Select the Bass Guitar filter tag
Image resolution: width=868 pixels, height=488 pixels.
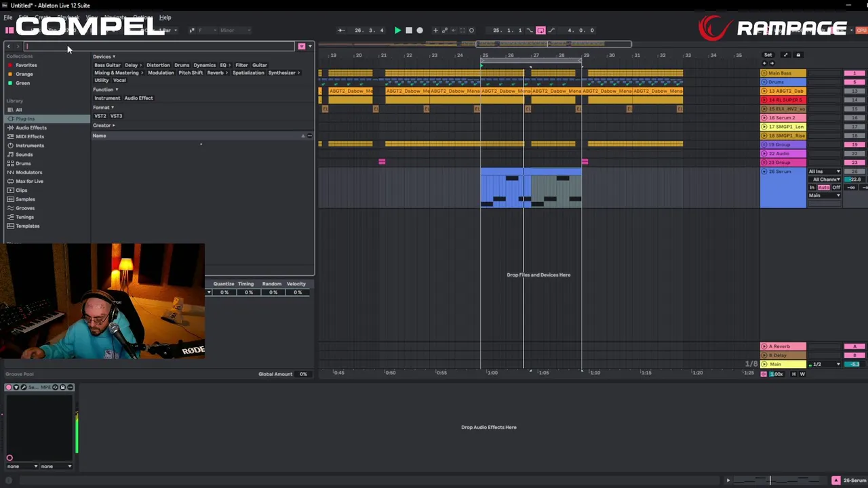[x=107, y=65]
